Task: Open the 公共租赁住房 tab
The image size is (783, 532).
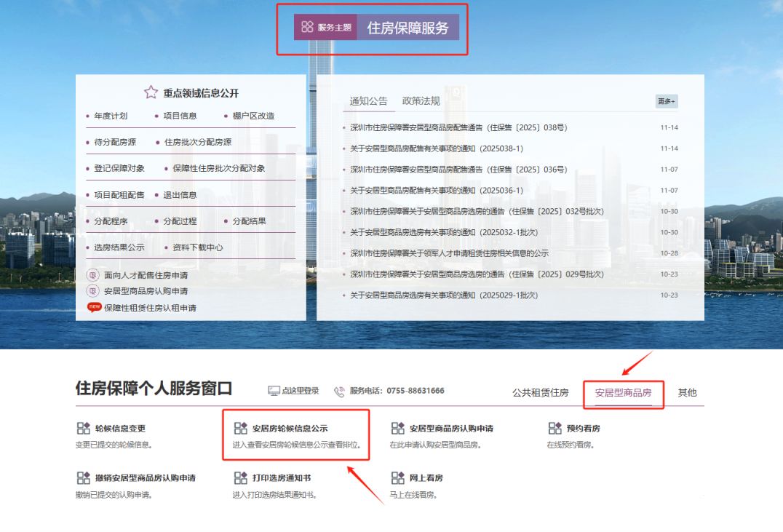Action: click(x=541, y=392)
